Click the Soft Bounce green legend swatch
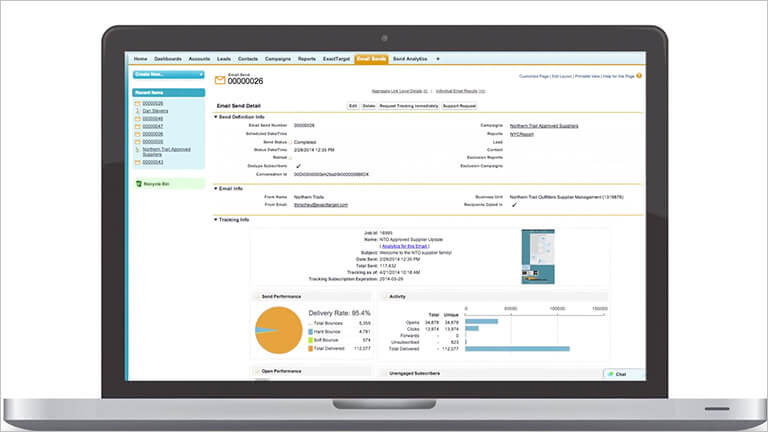The width and height of the screenshot is (768, 432). coord(310,340)
